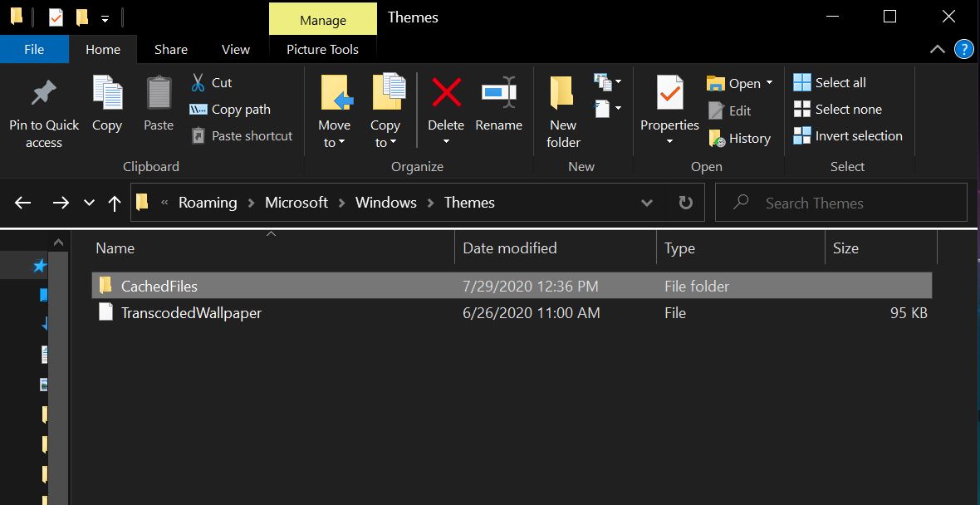Invert the current selection

point(848,135)
